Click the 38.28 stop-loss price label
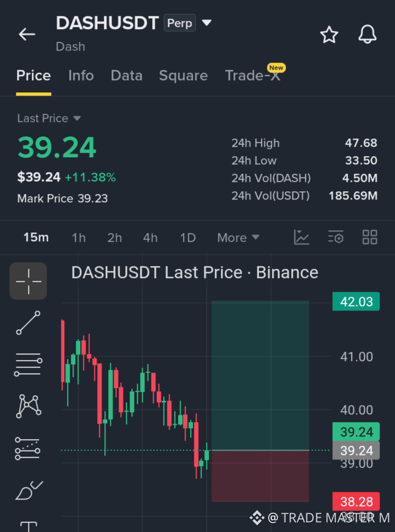The width and height of the screenshot is (395, 532). (356, 501)
